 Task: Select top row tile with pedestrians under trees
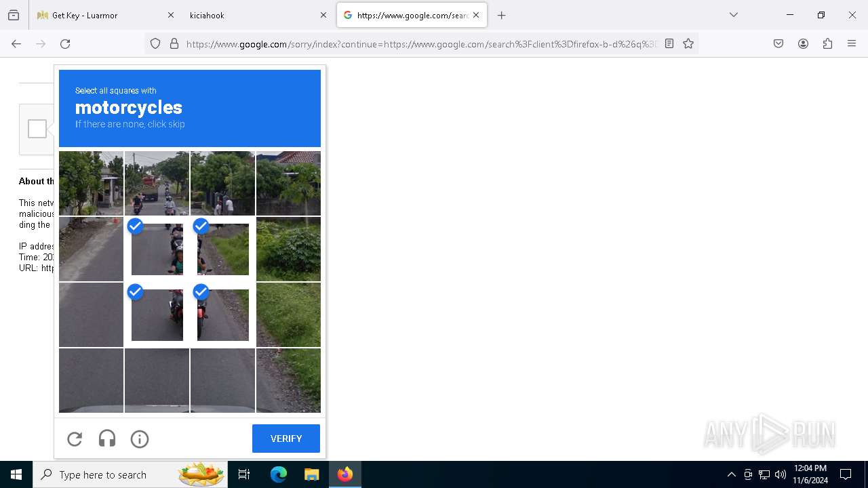click(223, 183)
